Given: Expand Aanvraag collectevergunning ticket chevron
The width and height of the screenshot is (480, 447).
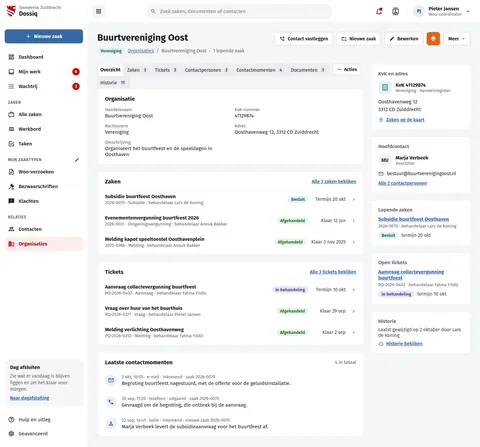Looking at the screenshot, I should click(x=354, y=290).
